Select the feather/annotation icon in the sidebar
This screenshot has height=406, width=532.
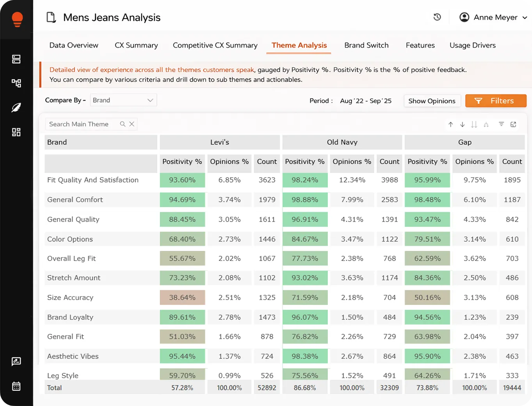[x=16, y=107]
